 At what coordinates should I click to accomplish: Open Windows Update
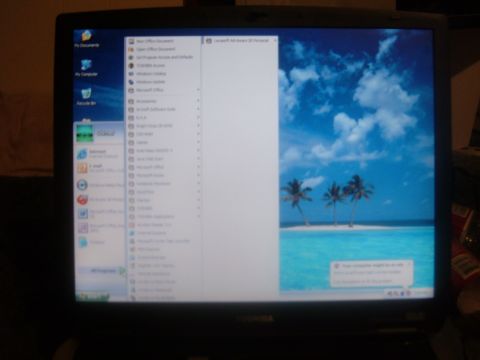163,82
